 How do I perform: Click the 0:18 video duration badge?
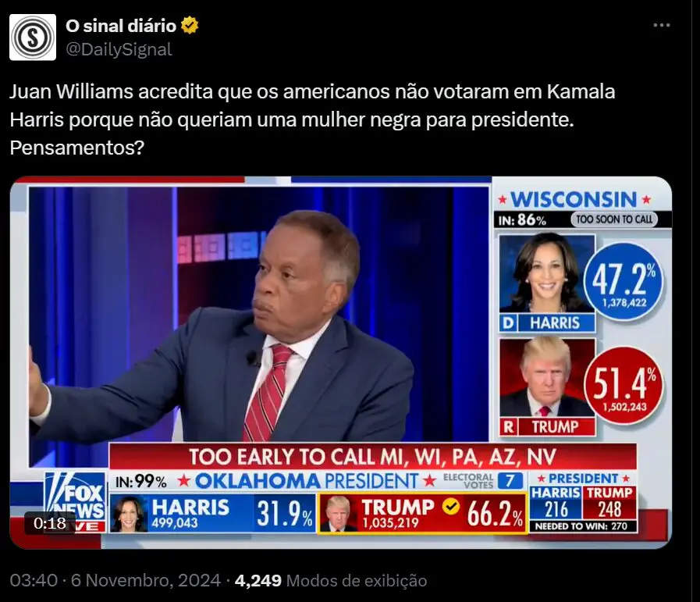click(x=49, y=523)
